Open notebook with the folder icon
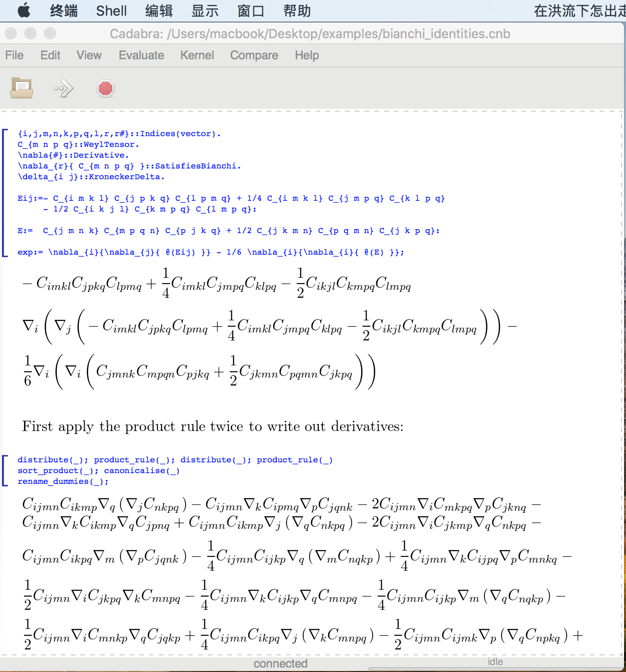The width and height of the screenshot is (626, 672). tap(22, 88)
